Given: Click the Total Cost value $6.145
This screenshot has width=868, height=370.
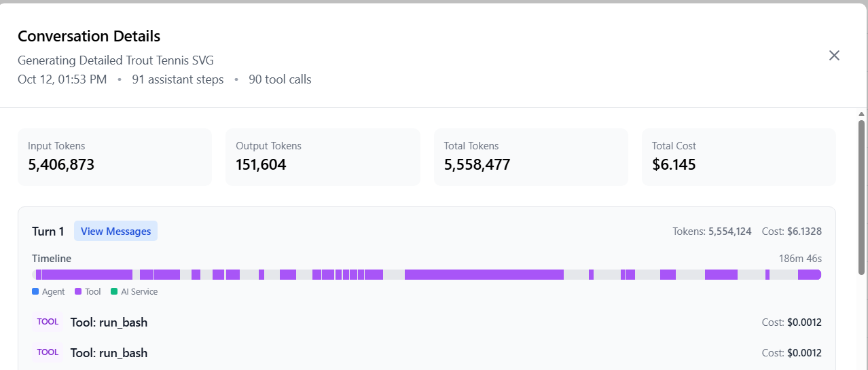Looking at the screenshot, I should [x=674, y=164].
